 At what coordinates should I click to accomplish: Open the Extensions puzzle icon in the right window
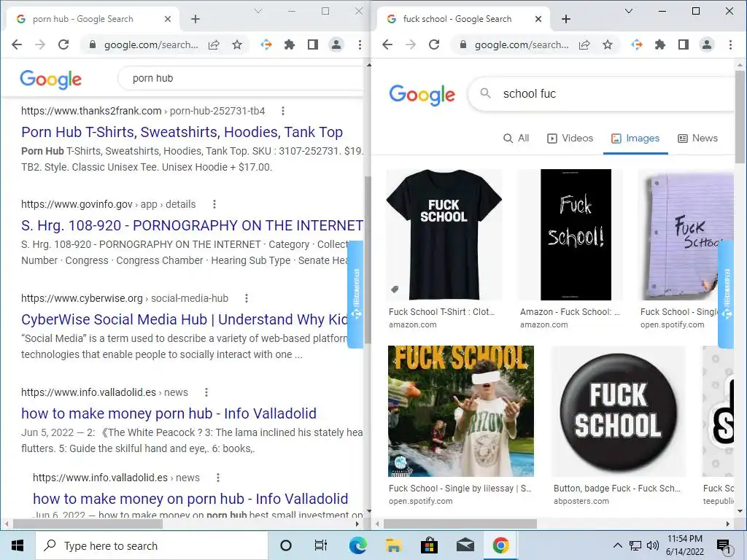(x=659, y=44)
